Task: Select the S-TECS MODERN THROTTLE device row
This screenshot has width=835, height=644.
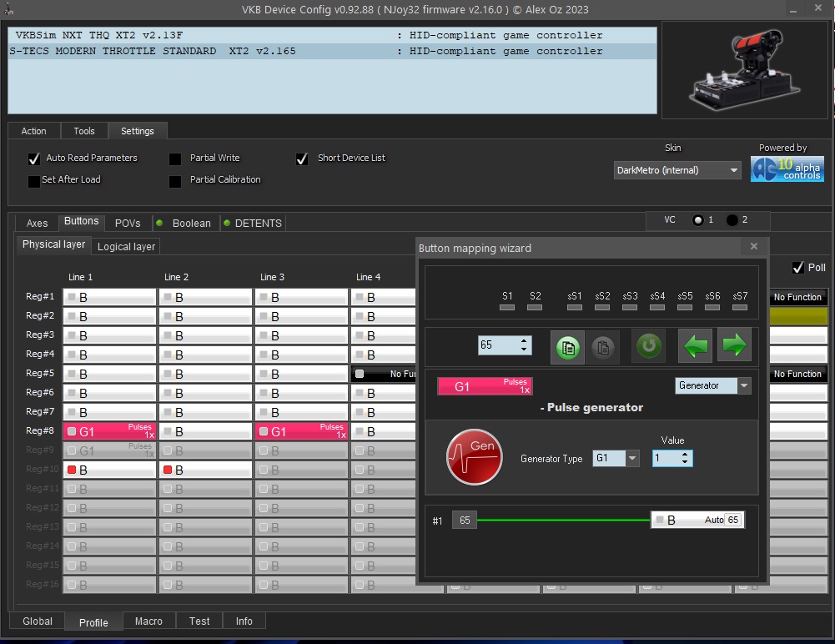Action: tap(332, 51)
